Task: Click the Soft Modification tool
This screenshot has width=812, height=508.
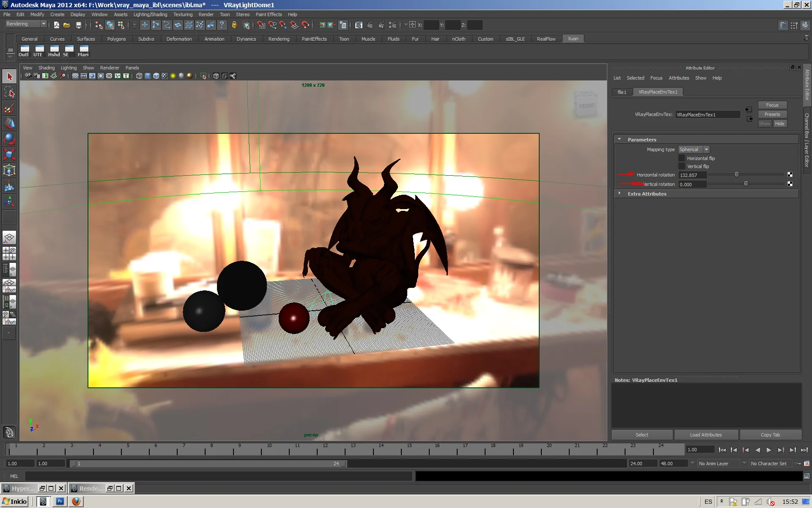Action: click(9, 186)
